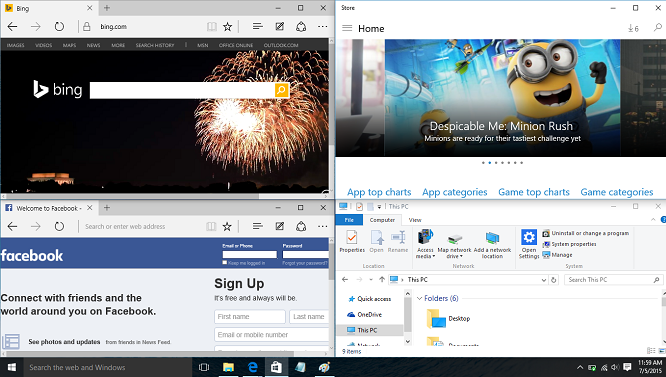Click Manage in the System group
Image resolution: width=666 pixels, height=377 pixels.
pos(558,255)
